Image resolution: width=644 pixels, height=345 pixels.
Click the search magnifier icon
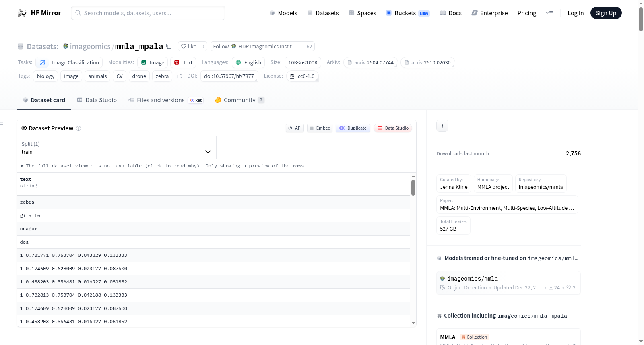click(78, 13)
